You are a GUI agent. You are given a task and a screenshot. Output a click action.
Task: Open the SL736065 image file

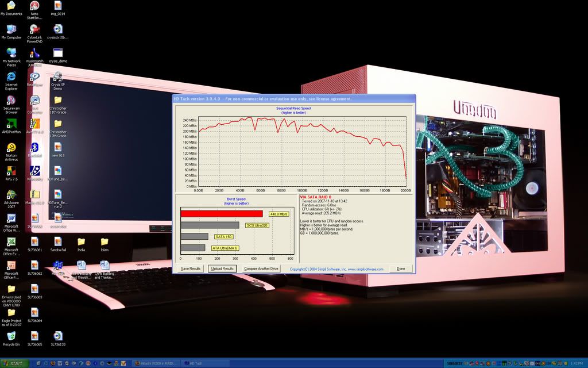(34, 338)
